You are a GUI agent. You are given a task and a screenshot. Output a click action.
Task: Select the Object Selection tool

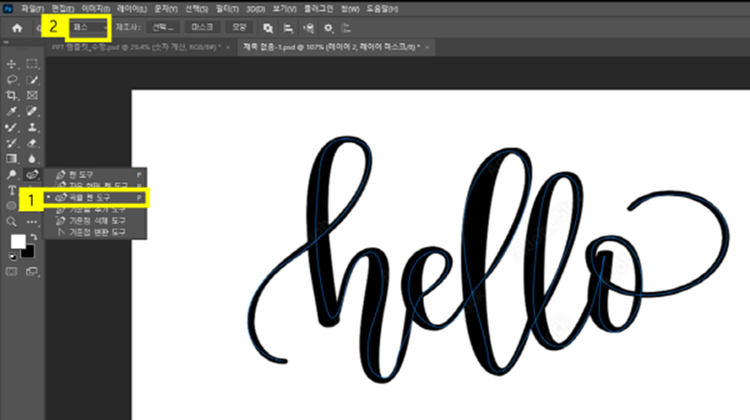click(x=32, y=79)
